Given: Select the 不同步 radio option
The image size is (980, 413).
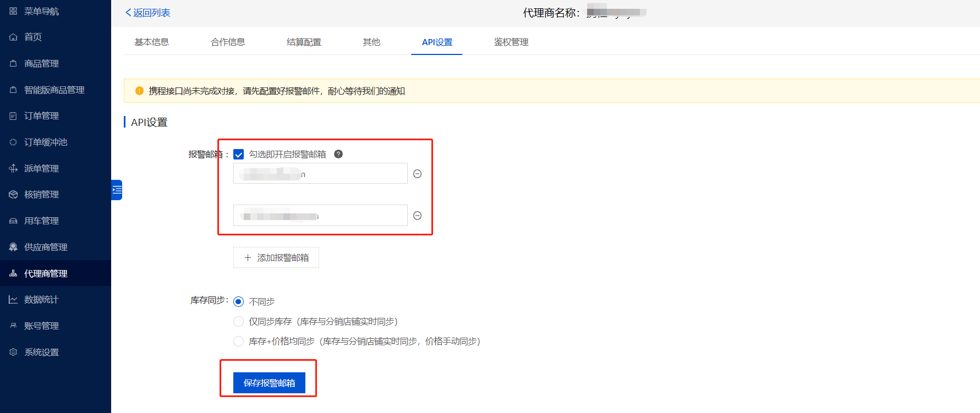Looking at the screenshot, I should (239, 301).
